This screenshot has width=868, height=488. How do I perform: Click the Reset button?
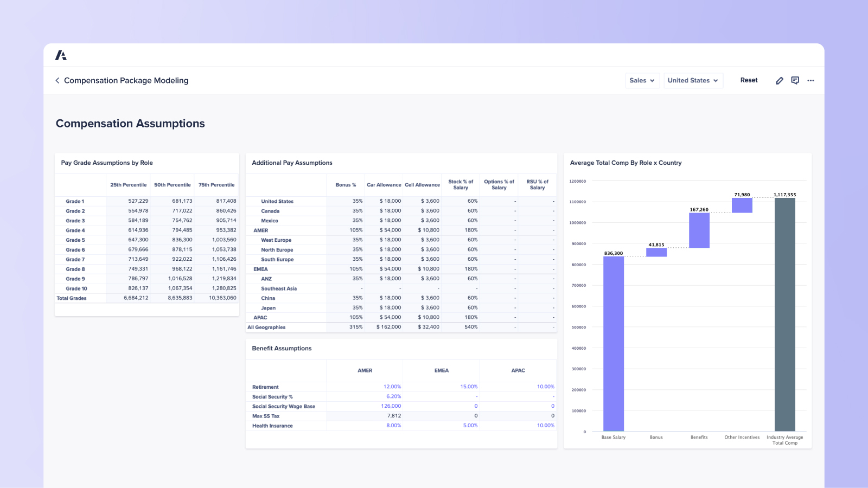(x=749, y=80)
